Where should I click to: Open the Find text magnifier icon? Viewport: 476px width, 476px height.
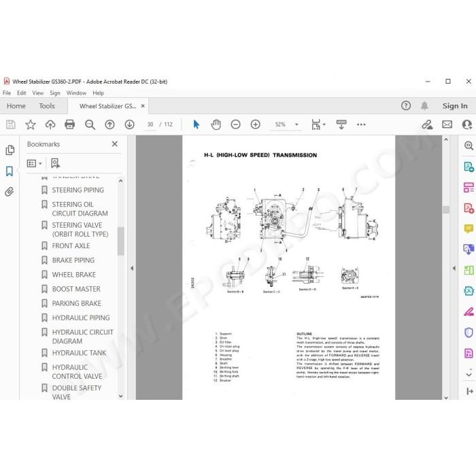point(90,124)
